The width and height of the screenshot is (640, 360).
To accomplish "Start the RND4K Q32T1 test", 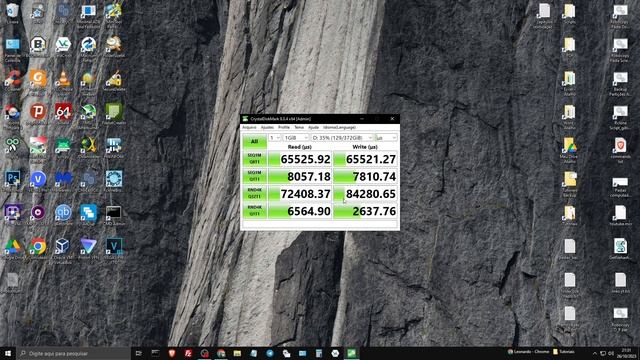I will [254, 193].
